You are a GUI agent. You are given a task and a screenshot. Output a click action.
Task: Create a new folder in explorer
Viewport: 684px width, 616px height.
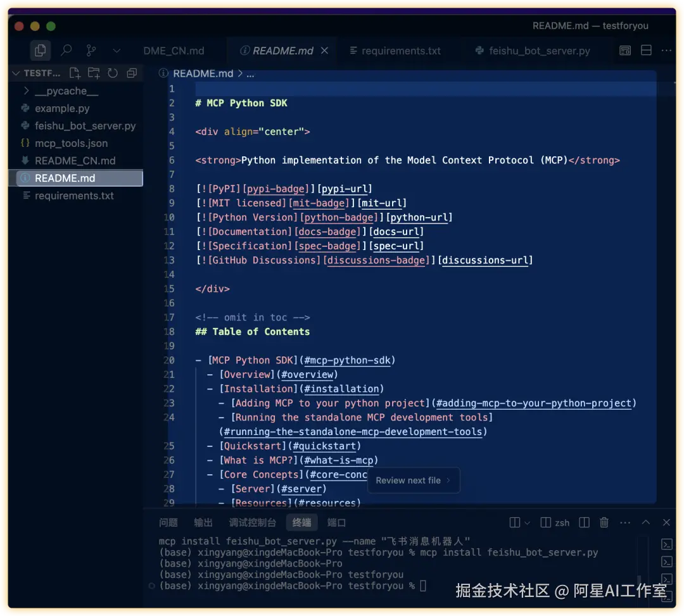94,73
